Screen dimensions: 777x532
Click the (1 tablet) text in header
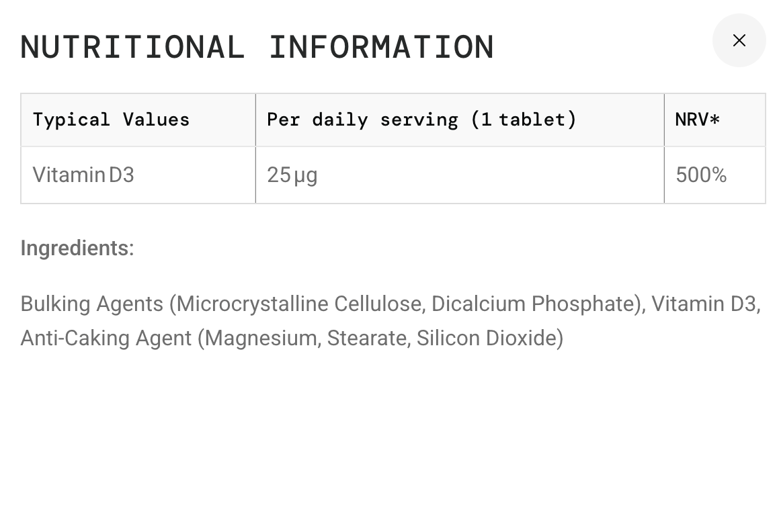coord(524,120)
